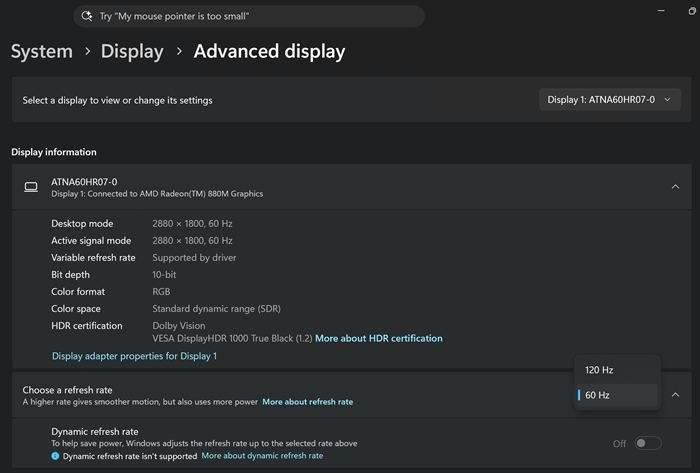This screenshot has width=700, height=473.
Task: Minimize the Settings window
Action: [661, 11]
